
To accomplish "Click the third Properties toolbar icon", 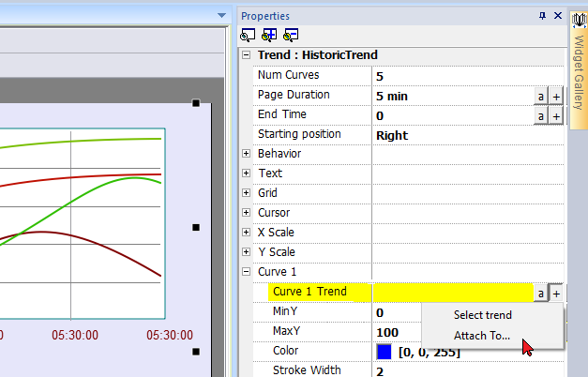I will 290,36.
